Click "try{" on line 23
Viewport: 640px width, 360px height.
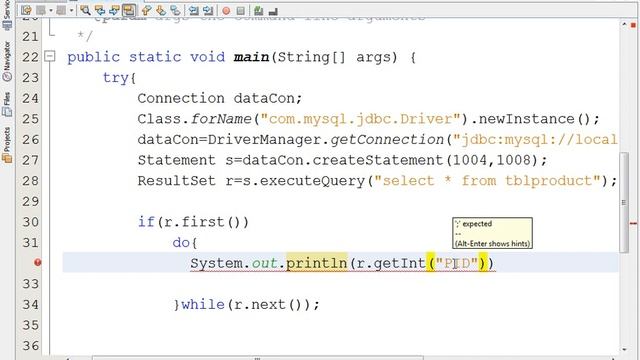pyautogui.click(x=119, y=78)
